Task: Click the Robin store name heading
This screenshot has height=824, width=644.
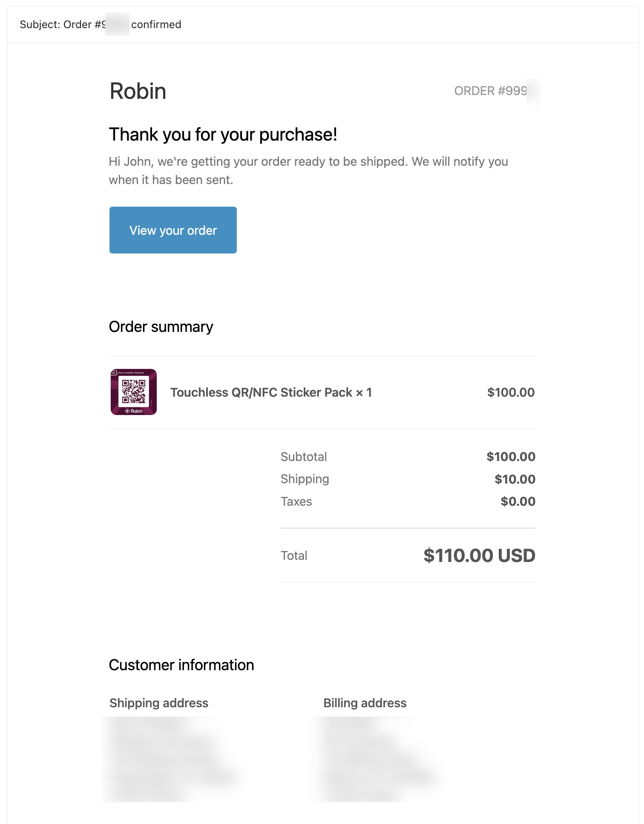Action: pyautogui.click(x=138, y=91)
